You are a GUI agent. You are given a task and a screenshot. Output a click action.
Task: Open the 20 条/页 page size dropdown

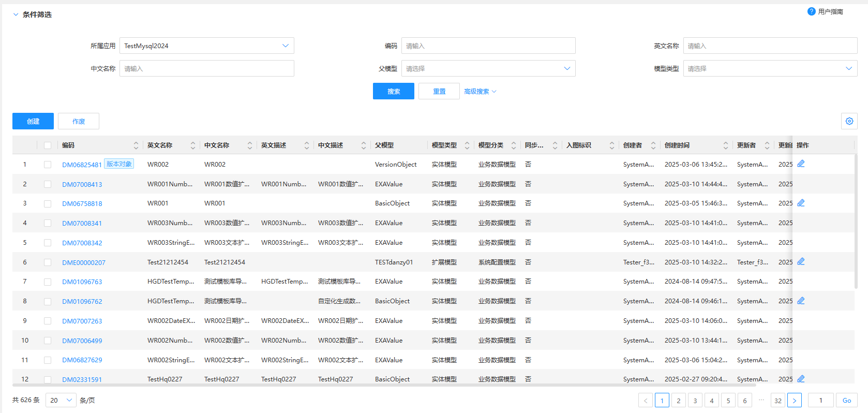(61, 400)
